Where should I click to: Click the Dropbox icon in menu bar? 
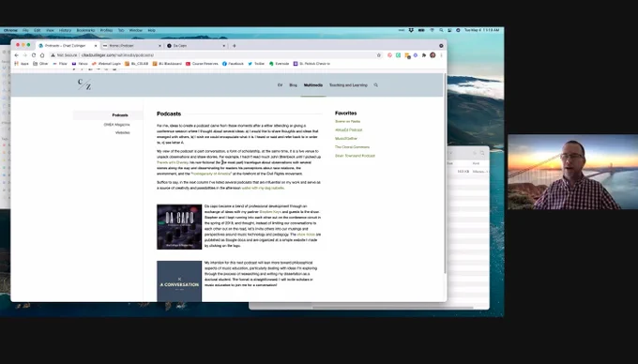tap(411, 30)
